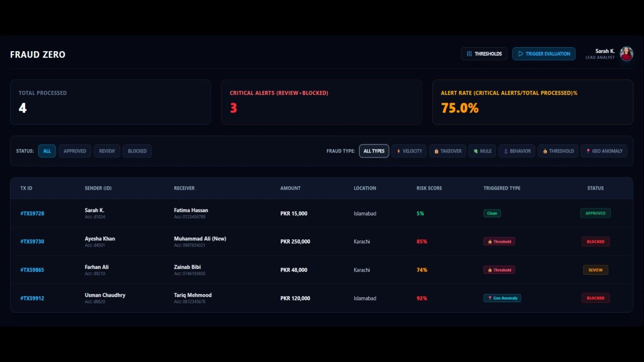This screenshot has width=644, height=362.
Task: Click money bag icon in TX59865 Threshold tag
Action: click(x=490, y=270)
